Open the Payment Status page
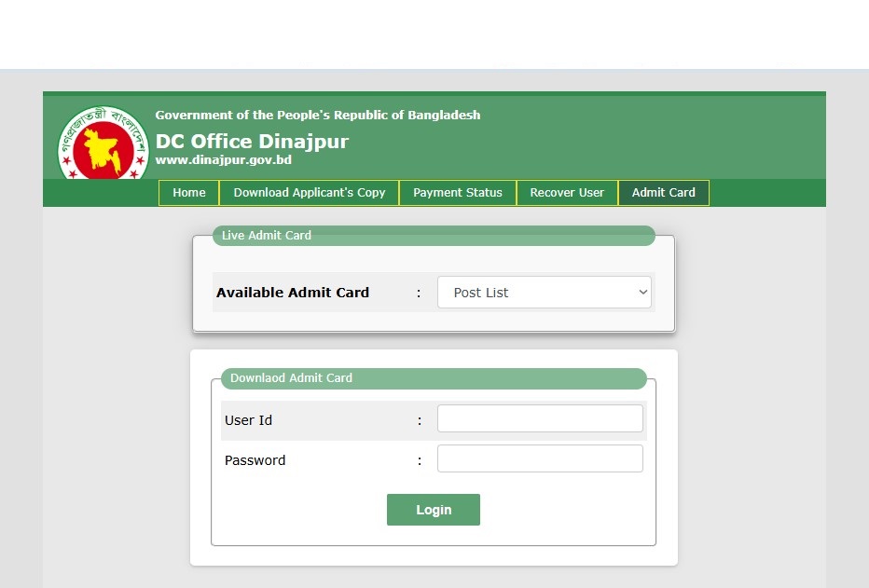 pos(458,193)
